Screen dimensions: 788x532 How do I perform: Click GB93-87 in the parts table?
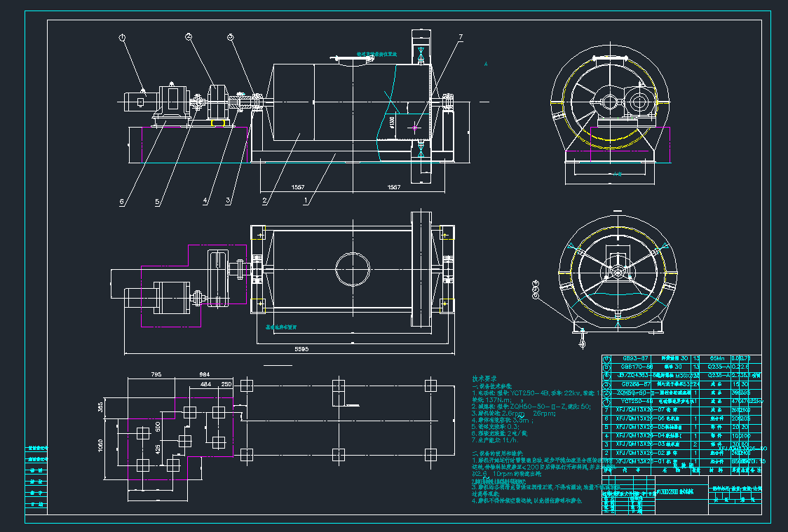[x=635, y=359]
